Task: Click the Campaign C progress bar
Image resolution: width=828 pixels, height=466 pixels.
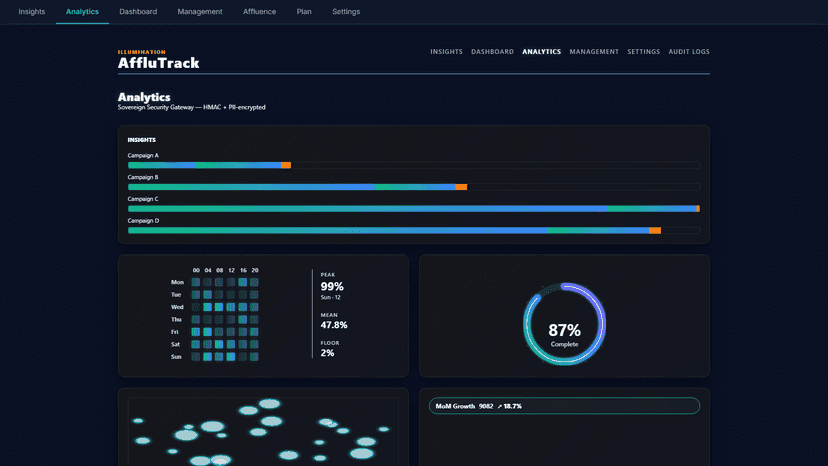Action: 413,209
